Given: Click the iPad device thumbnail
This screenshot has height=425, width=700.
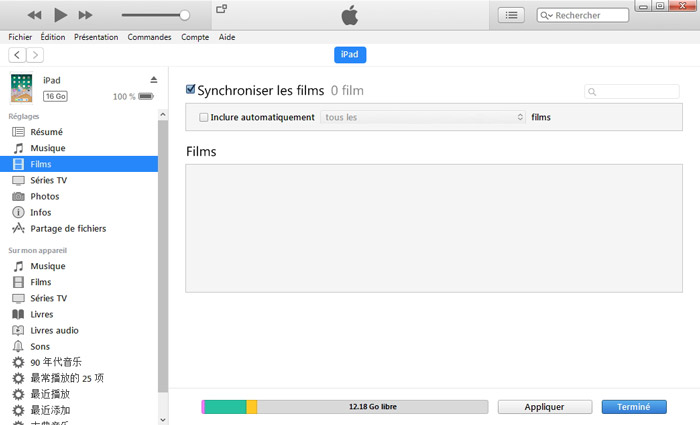Looking at the screenshot, I should 21,88.
